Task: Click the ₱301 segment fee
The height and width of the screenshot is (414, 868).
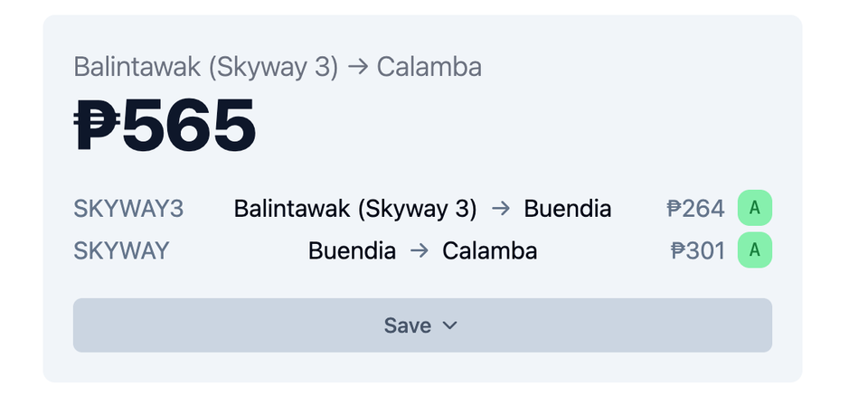Action: tap(697, 250)
